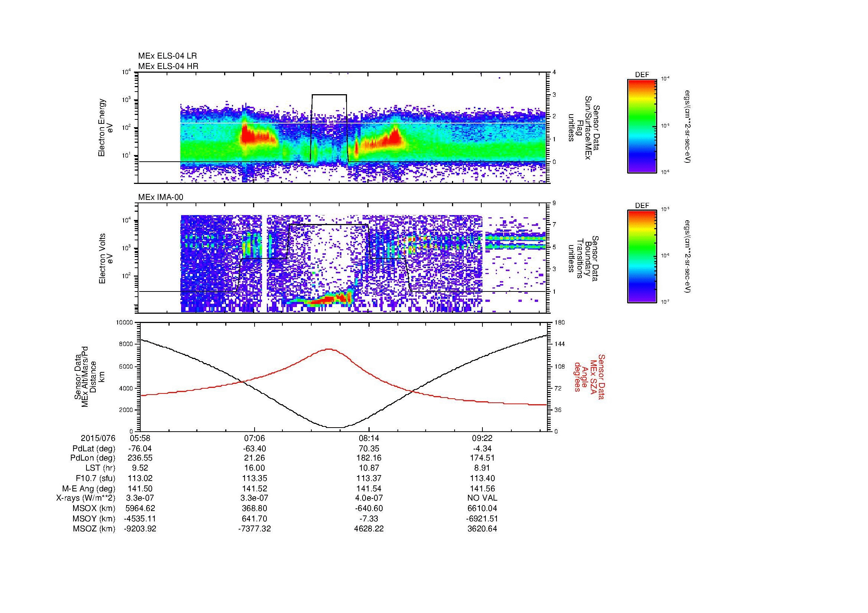The height and width of the screenshot is (613, 868).
Task: Click the 07:06 time tick label
Action: coord(255,438)
